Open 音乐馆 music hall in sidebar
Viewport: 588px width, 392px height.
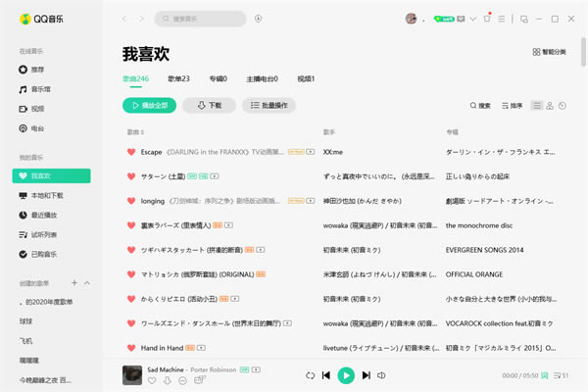34,89
